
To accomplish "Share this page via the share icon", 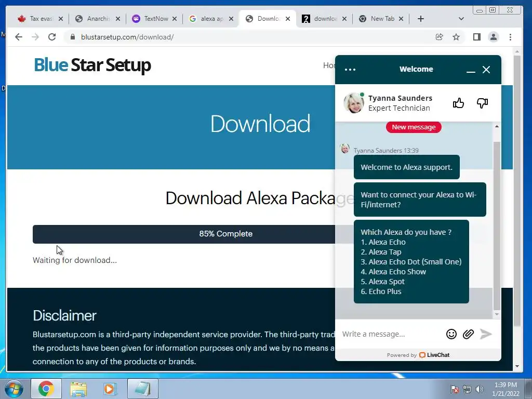I will point(440,37).
